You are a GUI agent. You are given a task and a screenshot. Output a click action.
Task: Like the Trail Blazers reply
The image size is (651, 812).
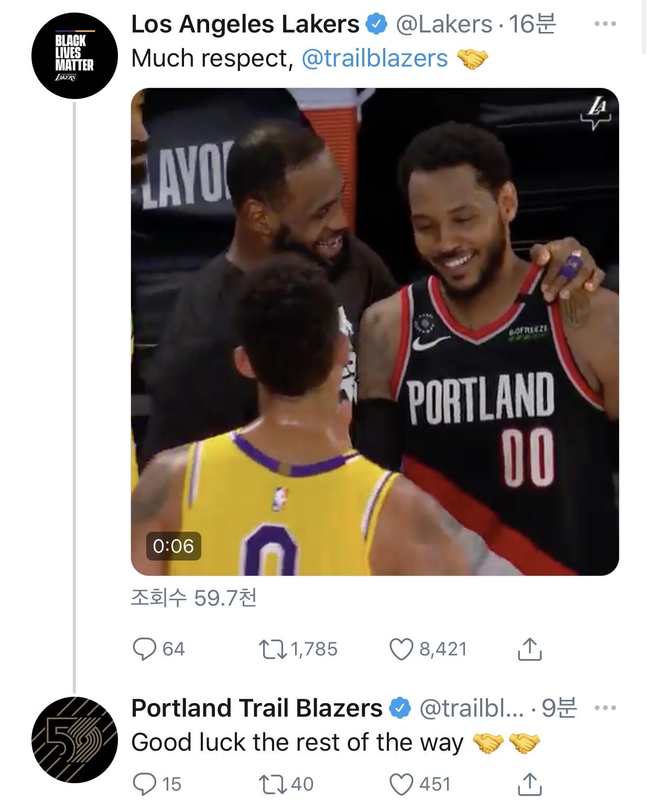[x=401, y=784]
